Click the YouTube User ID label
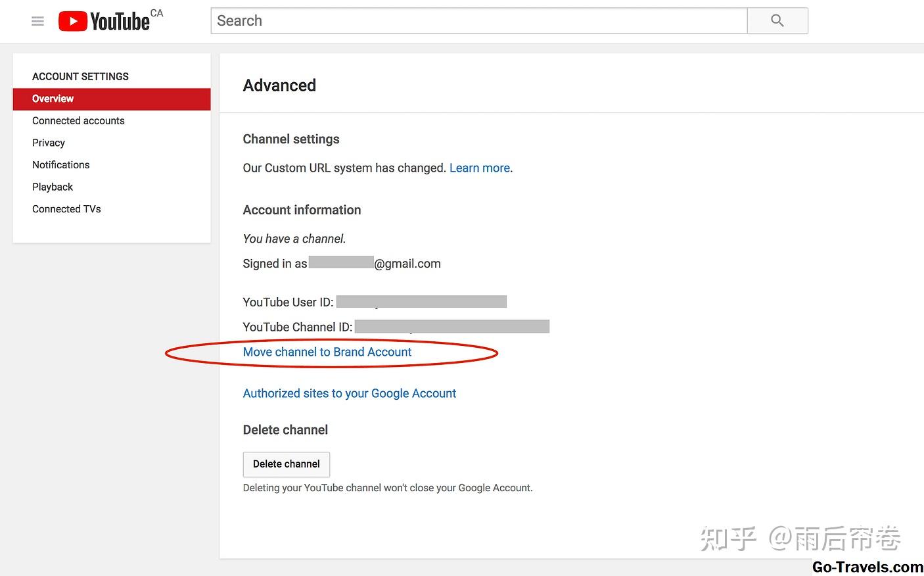Screen dimensions: 924x576 click(289, 302)
